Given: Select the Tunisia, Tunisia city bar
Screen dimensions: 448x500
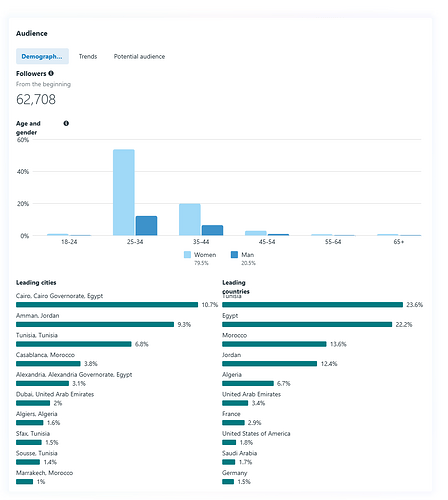Looking at the screenshot, I should point(74,344).
